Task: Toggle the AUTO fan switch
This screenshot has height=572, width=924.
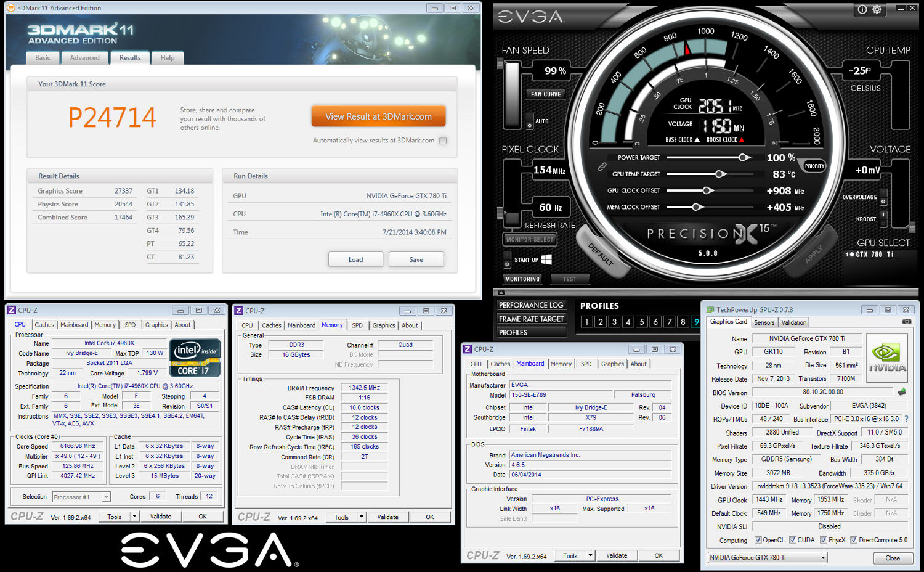Action: (x=530, y=121)
